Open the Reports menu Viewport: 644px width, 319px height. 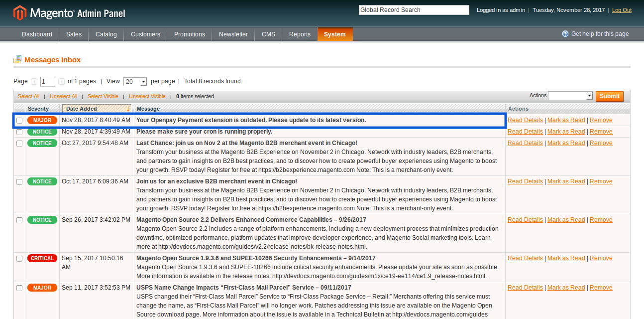click(x=300, y=34)
